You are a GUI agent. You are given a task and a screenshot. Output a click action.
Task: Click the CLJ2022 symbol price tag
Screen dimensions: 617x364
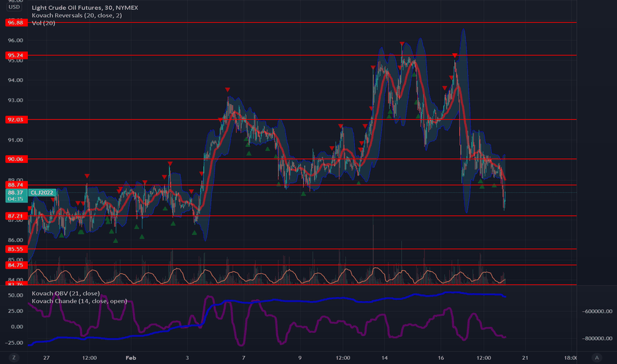[x=42, y=193]
